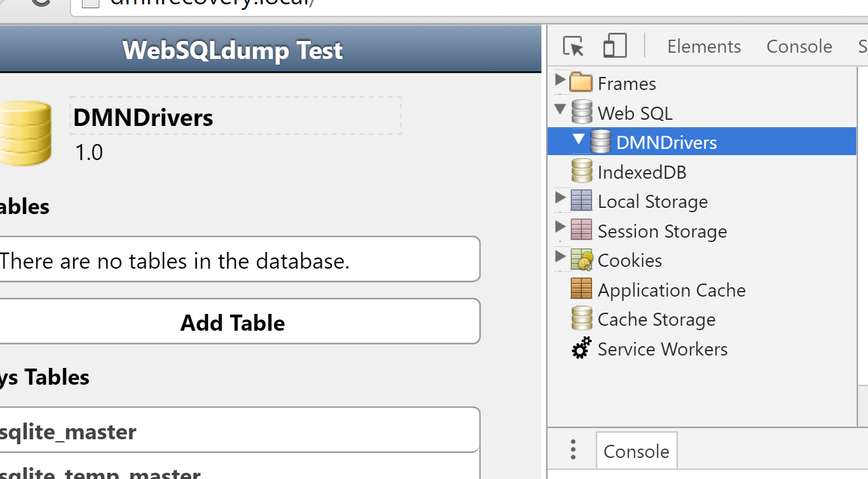This screenshot has height=479, width=868.
Task: Click the Session Storage table icon
Action: click(581, 230)
